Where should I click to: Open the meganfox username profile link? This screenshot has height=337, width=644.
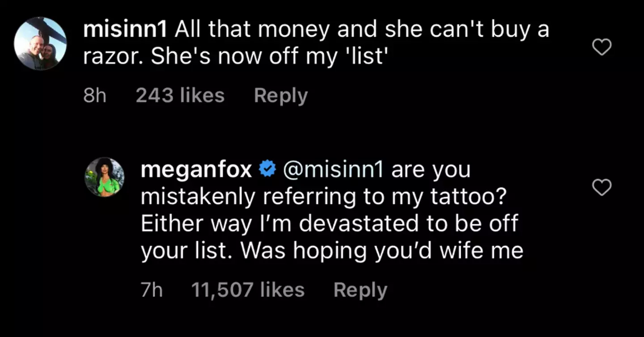coord(197,171)
